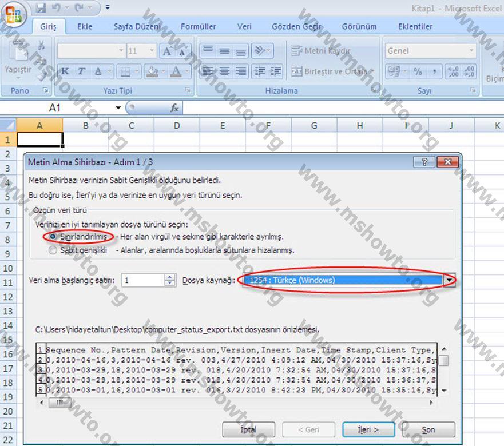504x446 pixels.
Task: Open the Eklentiler tab
Action: (415, 27)
